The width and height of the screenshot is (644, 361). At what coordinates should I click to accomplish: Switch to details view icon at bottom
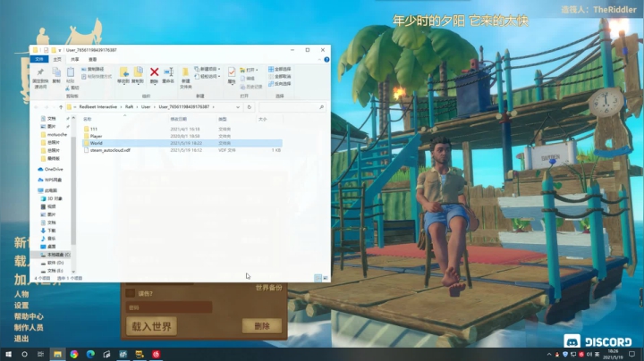pyautogui.click(x=318, y=278)
